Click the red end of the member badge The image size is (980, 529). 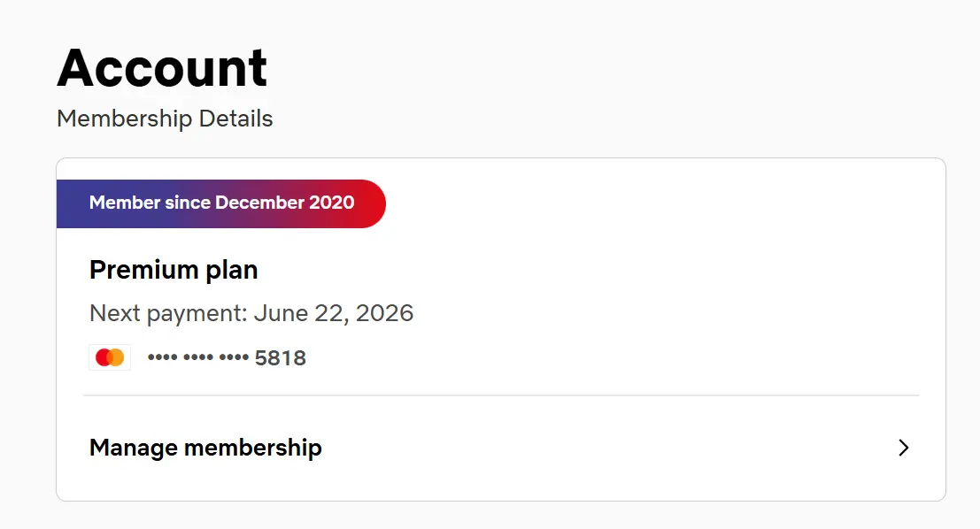click(x=369, y=203)
